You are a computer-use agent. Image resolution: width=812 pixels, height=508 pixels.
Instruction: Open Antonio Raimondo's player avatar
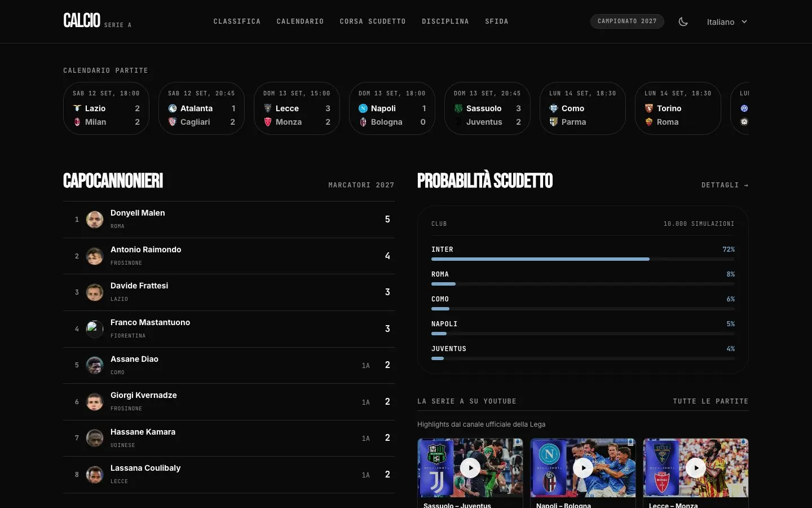point(95,256)
